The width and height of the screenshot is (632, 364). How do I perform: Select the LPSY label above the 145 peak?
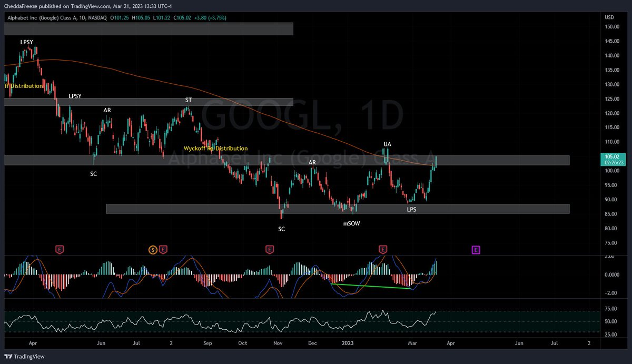click(x=27, y=42)
